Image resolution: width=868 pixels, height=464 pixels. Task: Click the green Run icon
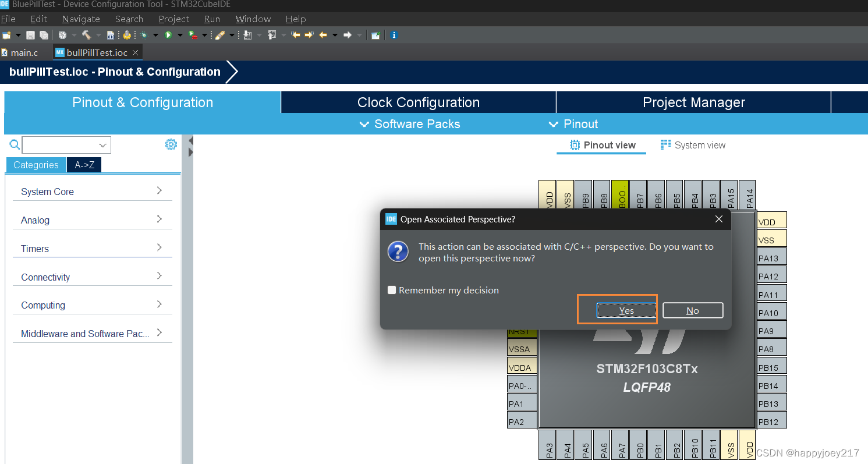pos(168,35)
